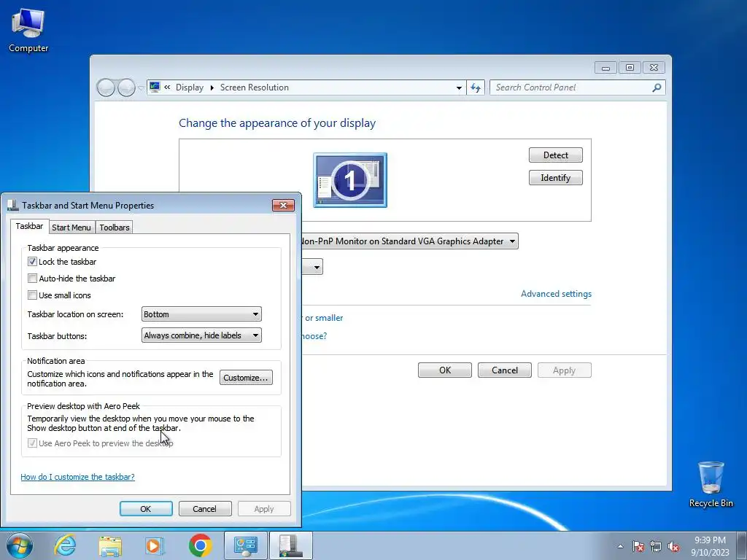Switch to the Toolbars tab
Image resolution: width=747 pixels, height=560 pixels.
pyautogui.click(x=115, y=227)
